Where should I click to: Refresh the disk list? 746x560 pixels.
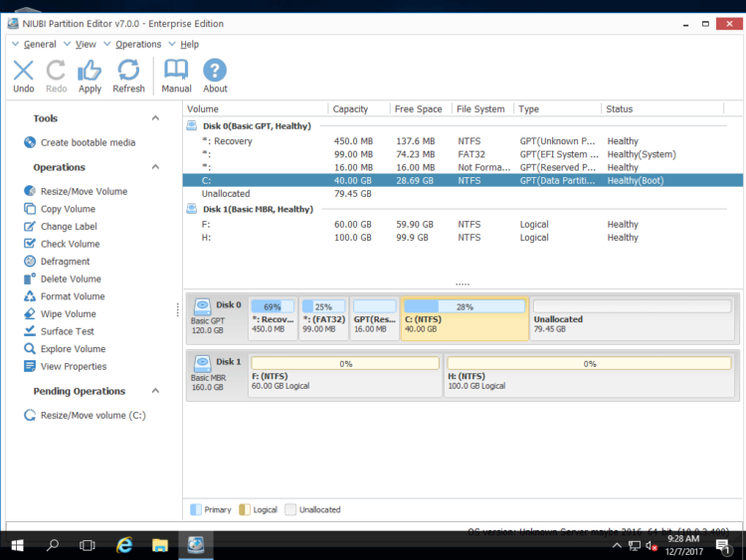128,76
